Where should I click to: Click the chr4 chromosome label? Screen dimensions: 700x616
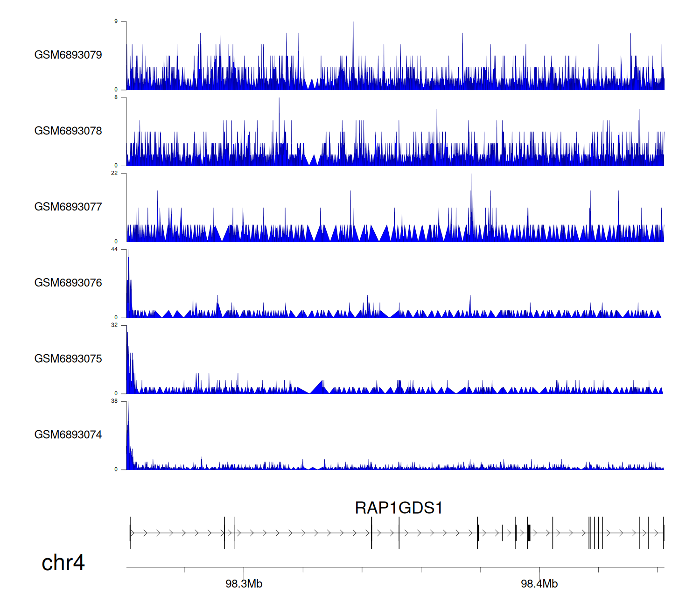tap(63, 563)
